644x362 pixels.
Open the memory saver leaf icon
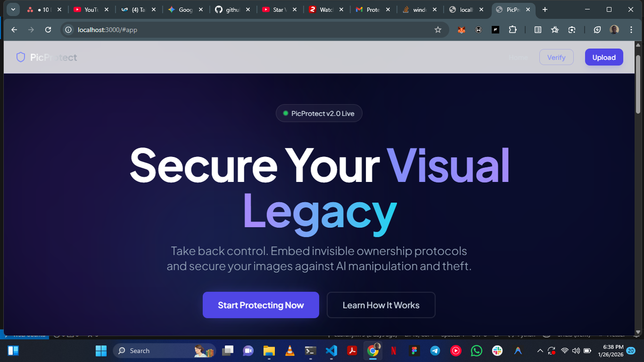[597, 30]
